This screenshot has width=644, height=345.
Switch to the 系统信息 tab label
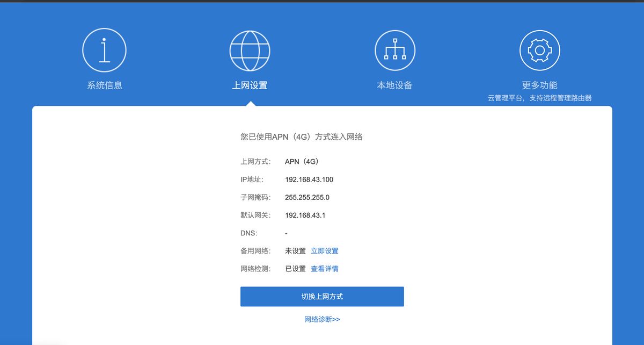pyautogui.click(x=105, y=85)
